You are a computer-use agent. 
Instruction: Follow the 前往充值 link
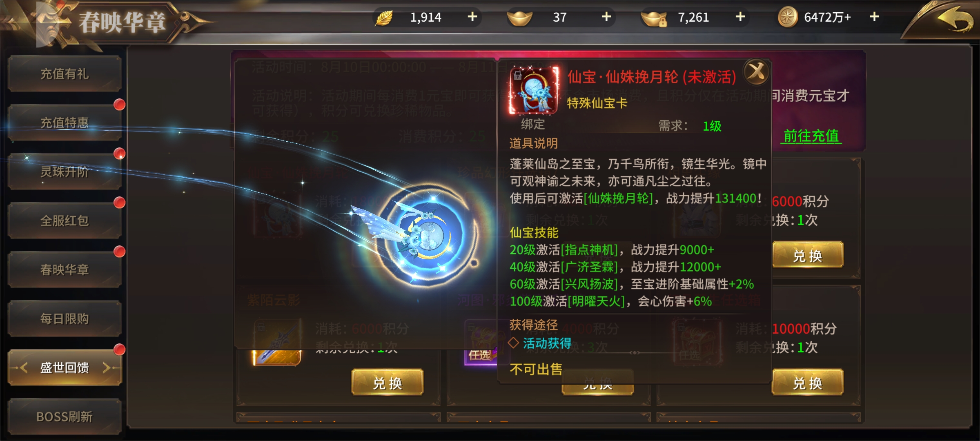811,136
